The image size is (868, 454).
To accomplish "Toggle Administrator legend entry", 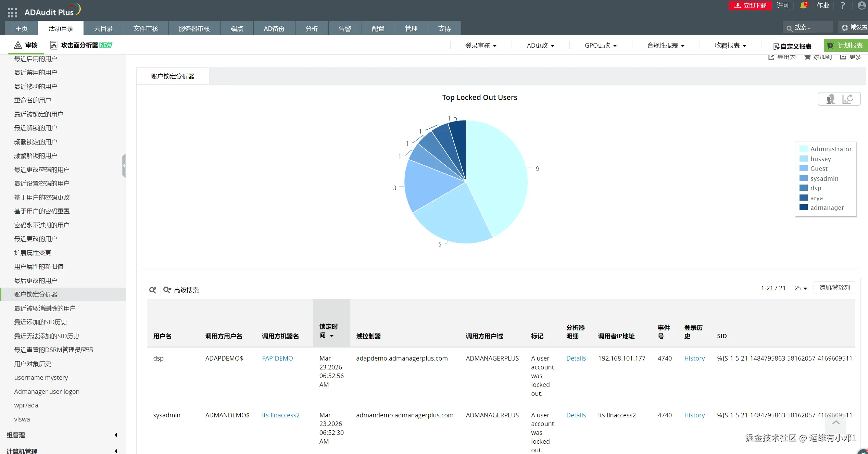I will [x=830, y=149].
